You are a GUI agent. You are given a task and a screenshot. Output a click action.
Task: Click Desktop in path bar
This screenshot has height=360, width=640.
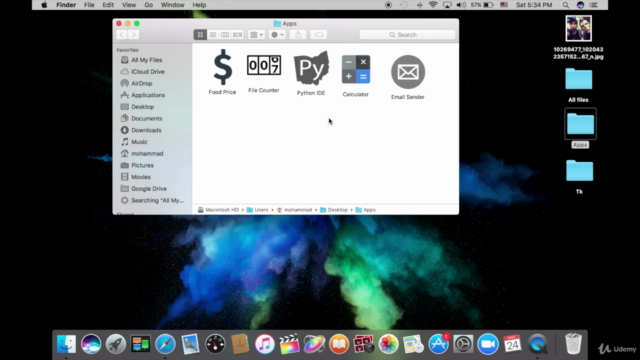[x=334, y=210]
